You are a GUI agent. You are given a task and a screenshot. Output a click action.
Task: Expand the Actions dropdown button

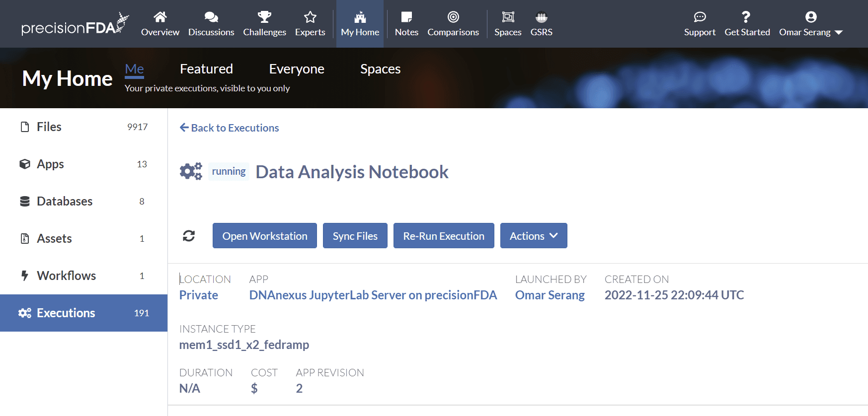[x=533, y=236]
